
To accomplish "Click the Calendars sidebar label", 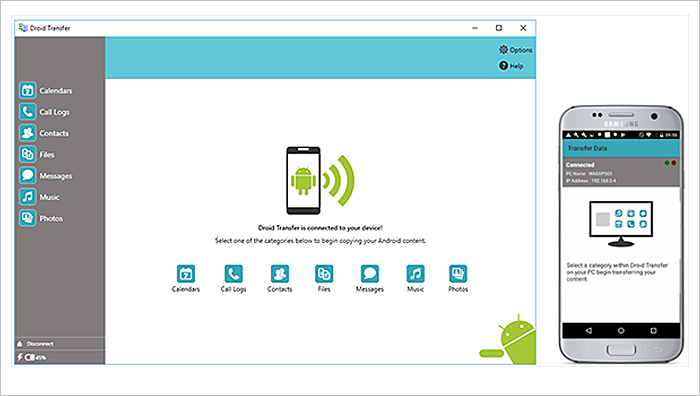I will [56, 91].
